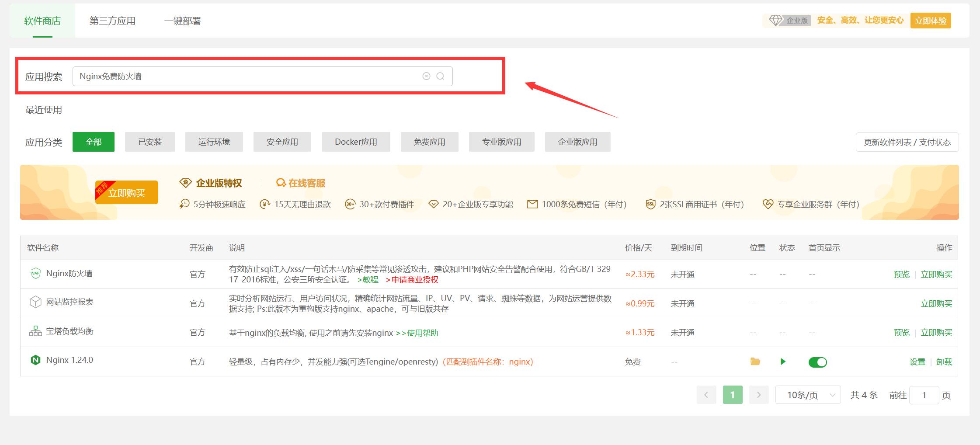Click the 前往 page number input
Screen dimensions: 980x445
(x=924, y=395)
